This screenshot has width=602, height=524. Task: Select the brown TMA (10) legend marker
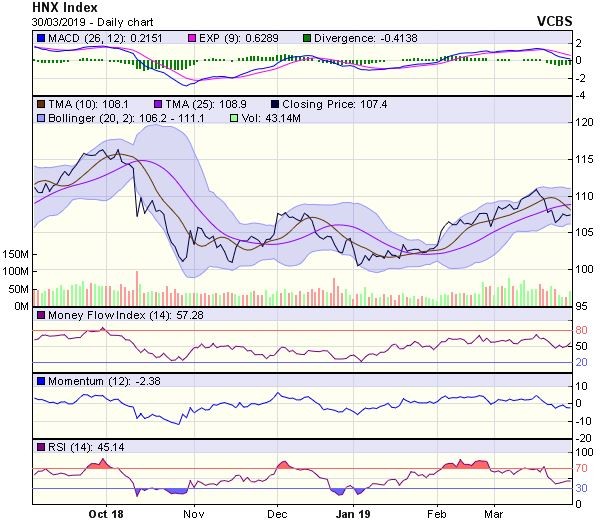click(40, 103)
